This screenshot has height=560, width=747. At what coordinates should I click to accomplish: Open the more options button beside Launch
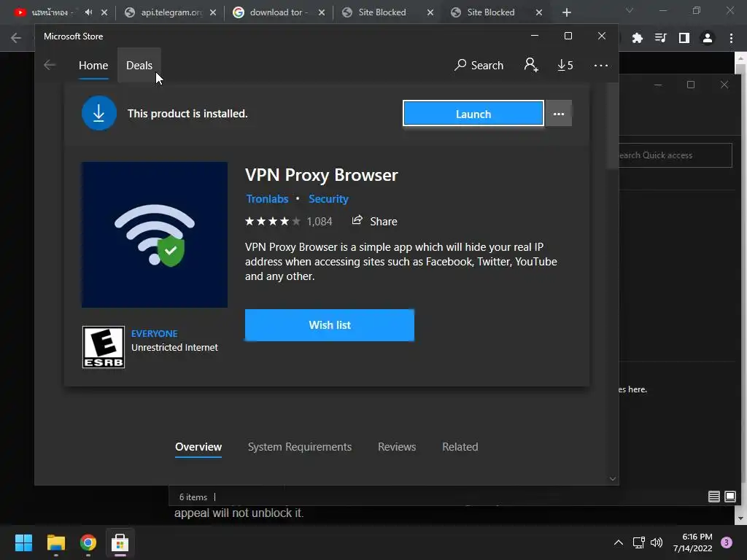click(559, 114)
